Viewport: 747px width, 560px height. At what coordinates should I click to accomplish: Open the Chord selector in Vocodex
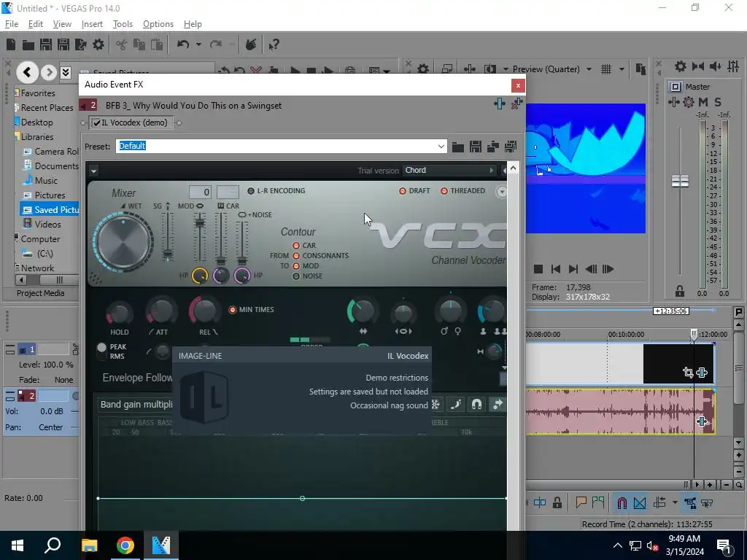[x=449, y=171]
